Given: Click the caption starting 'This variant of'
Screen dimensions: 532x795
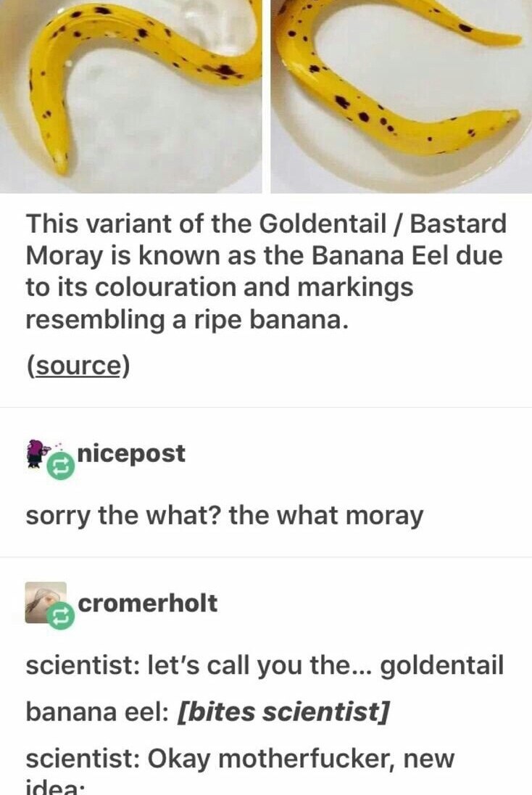Looking at the screenshot, I should 267,271.
